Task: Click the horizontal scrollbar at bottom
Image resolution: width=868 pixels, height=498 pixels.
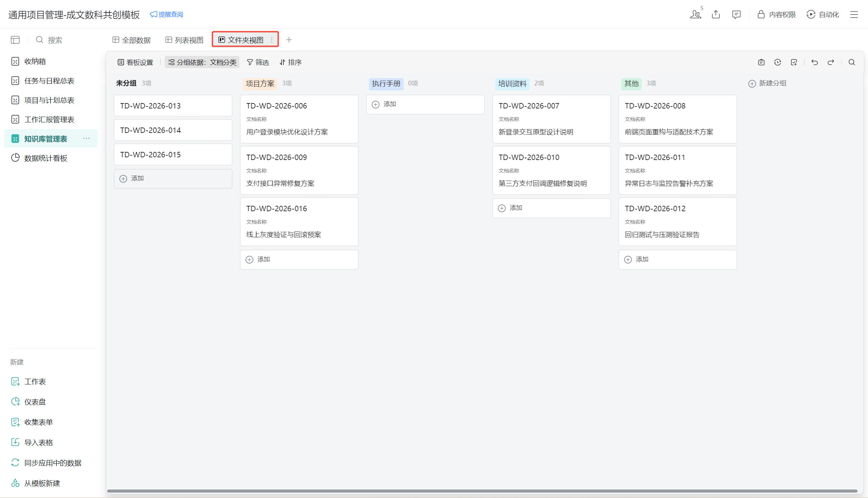Action: pyautogui.click(x=482, y=491)
